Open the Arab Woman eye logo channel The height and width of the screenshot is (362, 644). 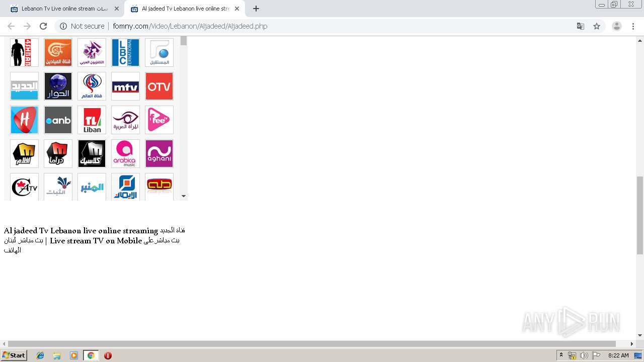point(125,120)
